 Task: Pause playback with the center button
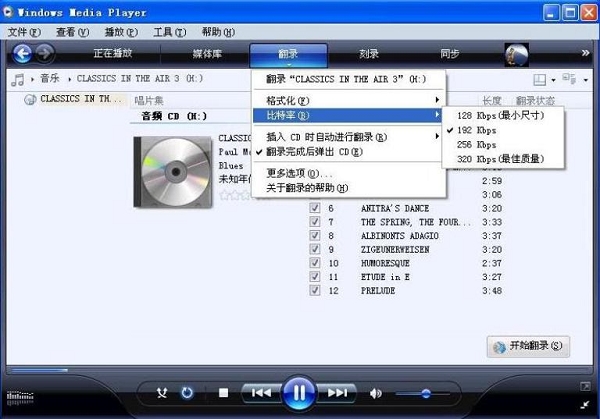pyautogui.click(x=298, y=392)
